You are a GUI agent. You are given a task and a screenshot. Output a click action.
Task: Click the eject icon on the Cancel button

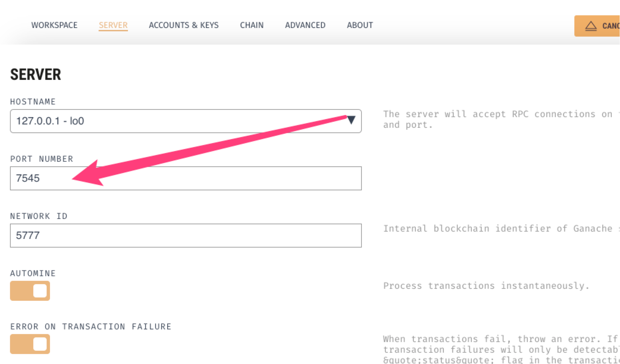coord(591,26)
